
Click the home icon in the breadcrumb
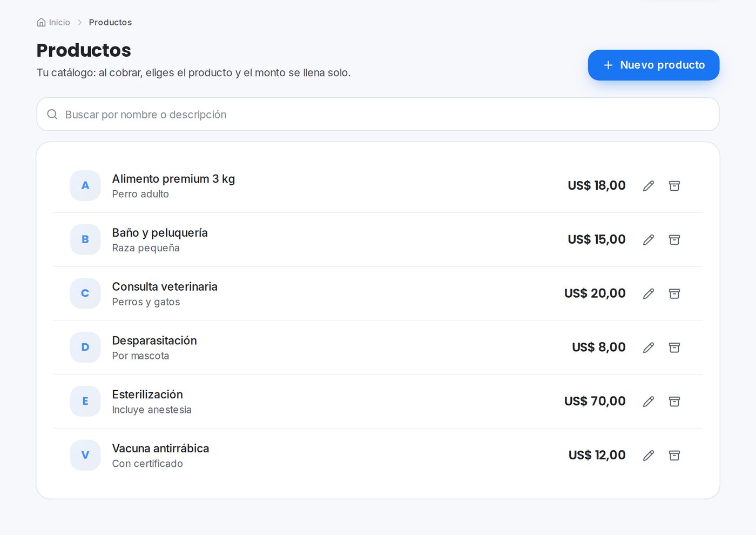click(x=41, y=22)
